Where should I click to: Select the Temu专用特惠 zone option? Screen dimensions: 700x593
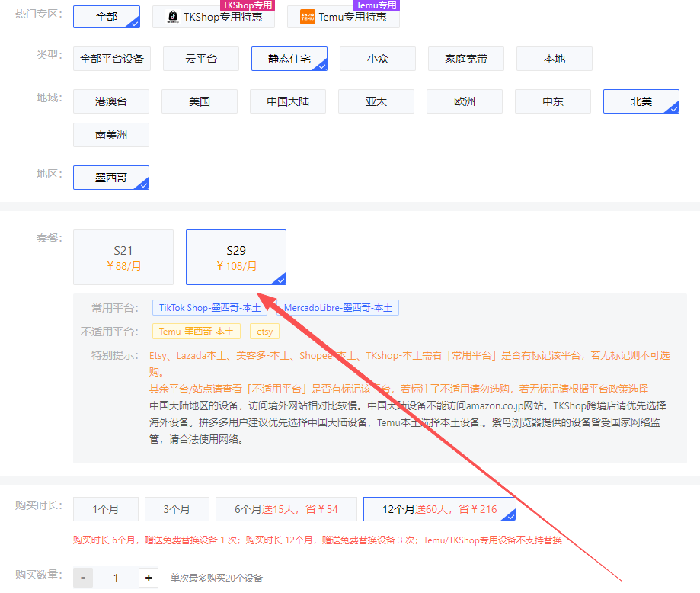pos(343,17)
